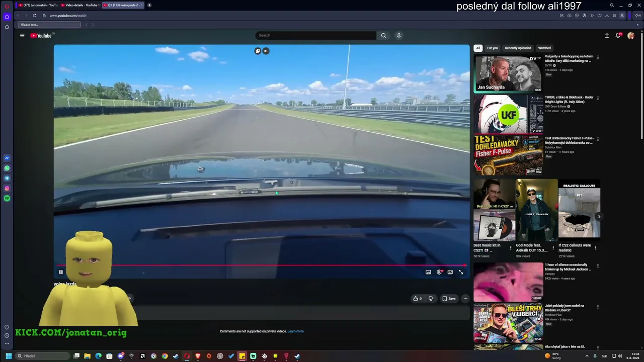This screenshot has width=644, height=362.
Task: Open Spotify in the Opera sidebar
Action: 7,199
